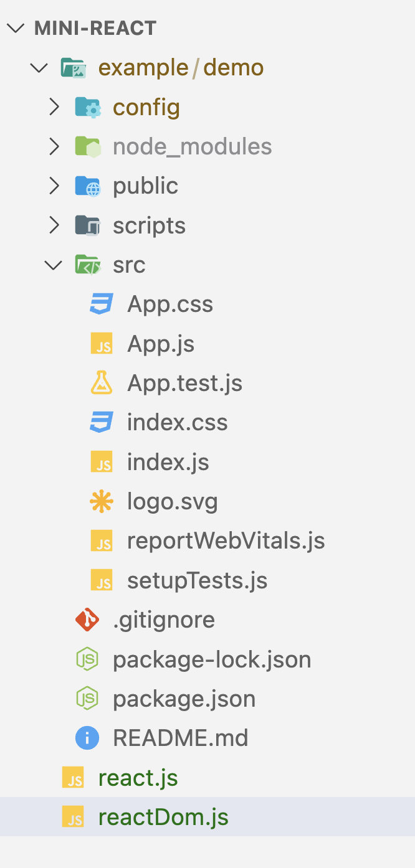Expand the scripts folder chevron
This screenshot has height=868, width=415.
click(x=54, y=225)
